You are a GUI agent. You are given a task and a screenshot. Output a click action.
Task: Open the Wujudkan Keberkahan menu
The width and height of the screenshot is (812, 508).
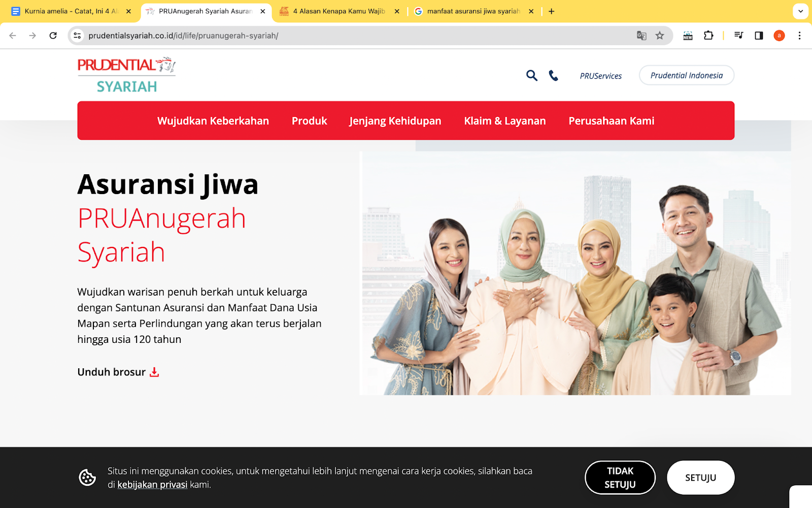point(213,121)
